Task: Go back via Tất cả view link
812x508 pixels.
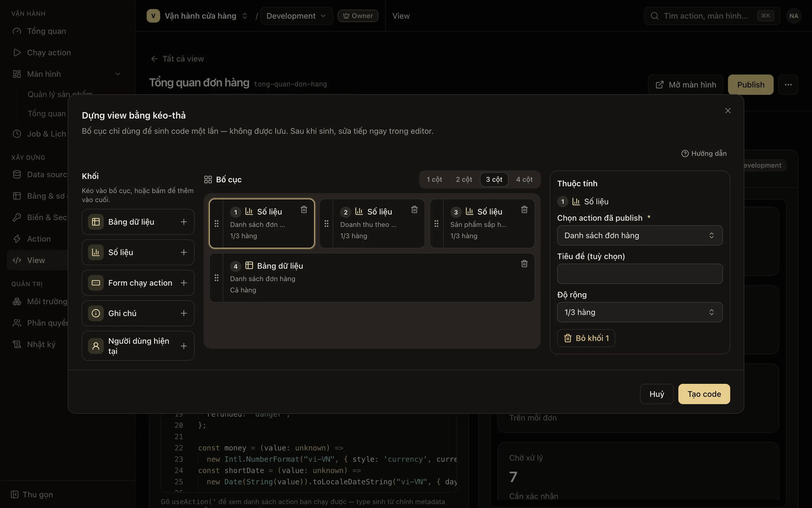Action: (178, 59)
